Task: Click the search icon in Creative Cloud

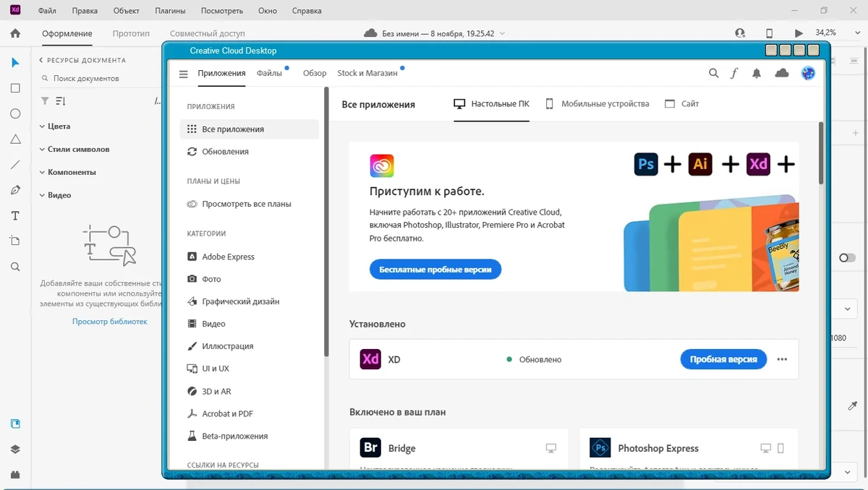Action: [714, 73]
